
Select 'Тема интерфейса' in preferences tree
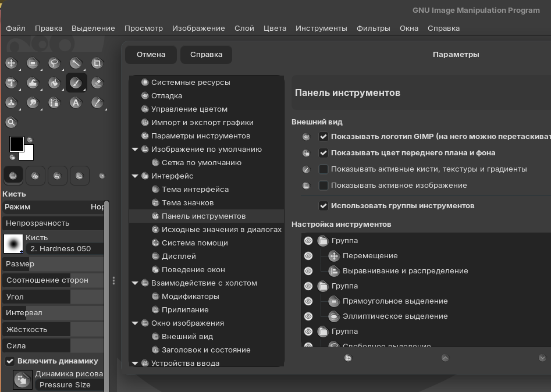pos(195,190)
